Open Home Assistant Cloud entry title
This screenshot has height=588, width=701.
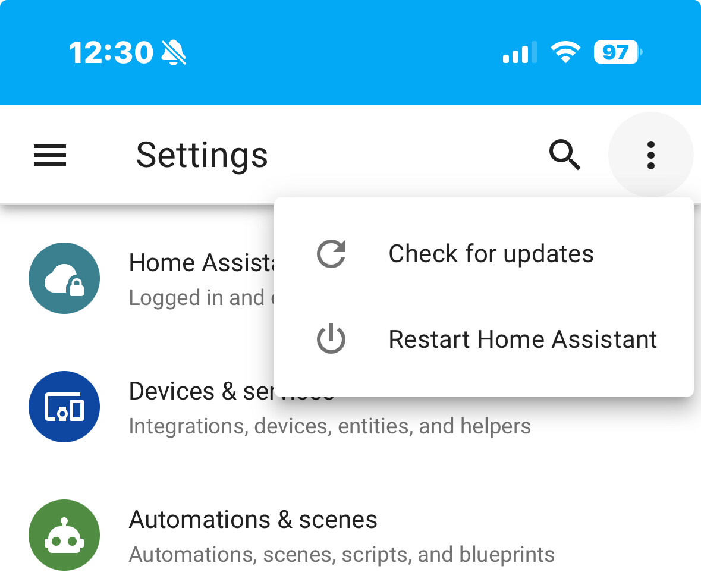click(202, 262)
